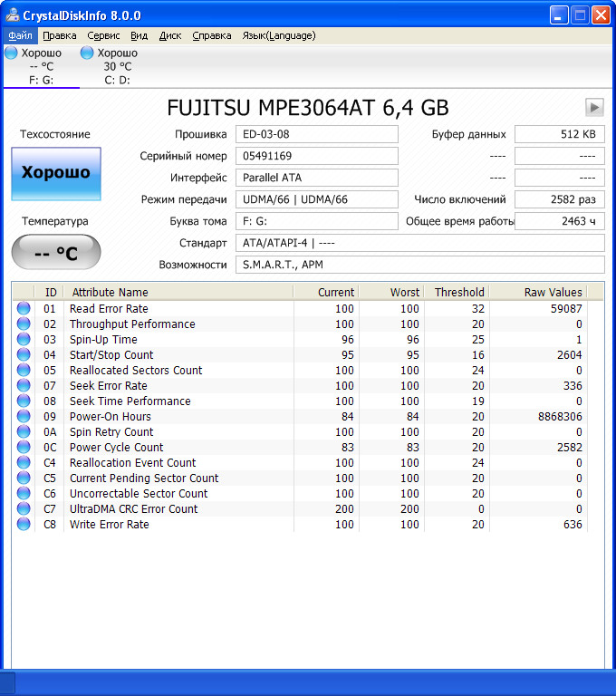Click raw value 59087
The image size is (616, 696).
[566, 308]
